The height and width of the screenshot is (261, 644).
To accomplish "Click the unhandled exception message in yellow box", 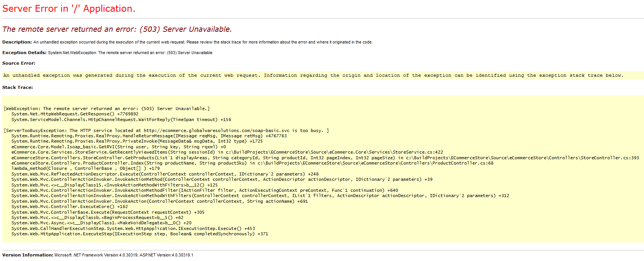I will (313, 75).
